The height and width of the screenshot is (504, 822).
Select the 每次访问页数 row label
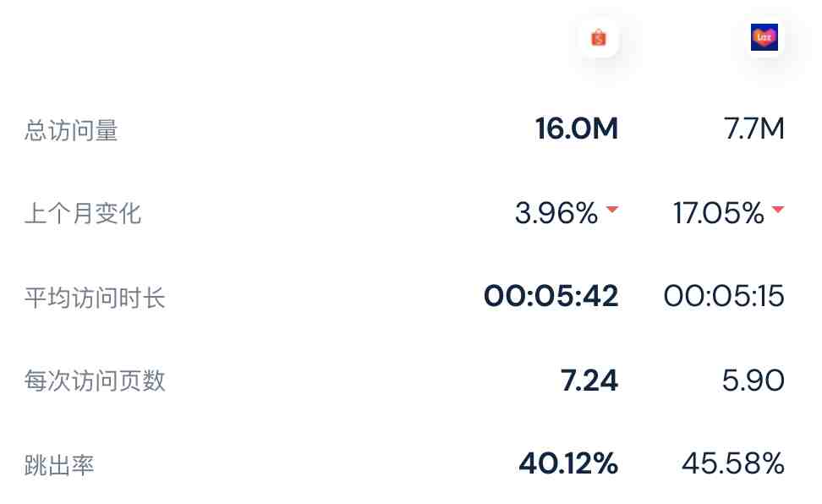point(95,381)
